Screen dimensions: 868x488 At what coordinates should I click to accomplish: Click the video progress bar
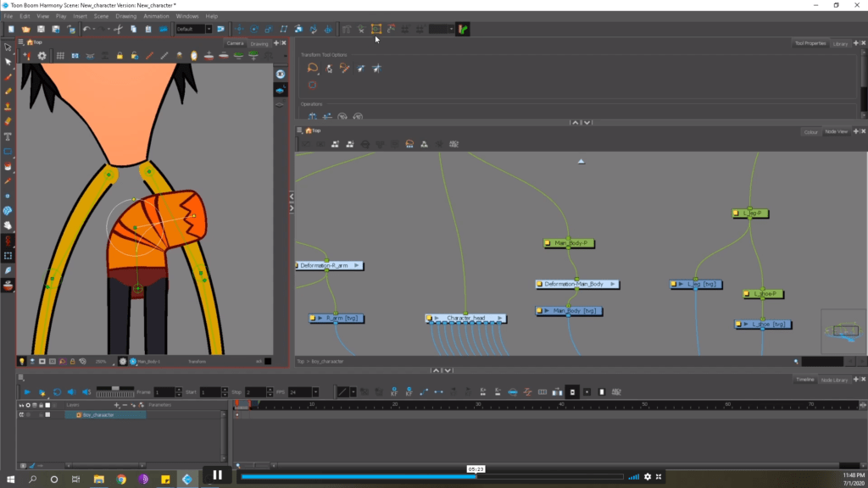tap(432, 476)
